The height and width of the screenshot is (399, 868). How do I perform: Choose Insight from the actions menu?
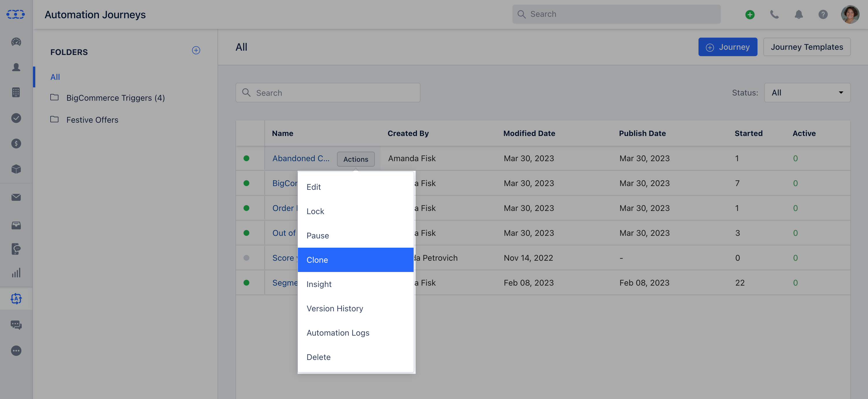pos(355,284)
